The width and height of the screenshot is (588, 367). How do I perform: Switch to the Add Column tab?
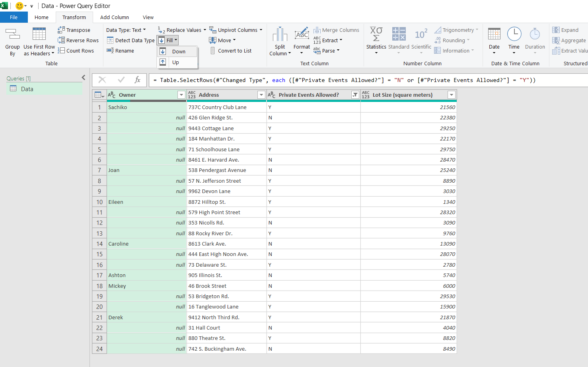coord(114,17)
